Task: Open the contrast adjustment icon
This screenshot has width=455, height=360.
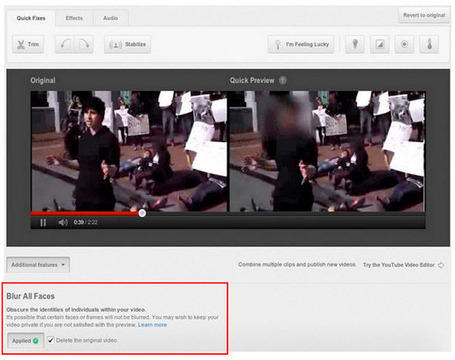Action: pos(380,44)
